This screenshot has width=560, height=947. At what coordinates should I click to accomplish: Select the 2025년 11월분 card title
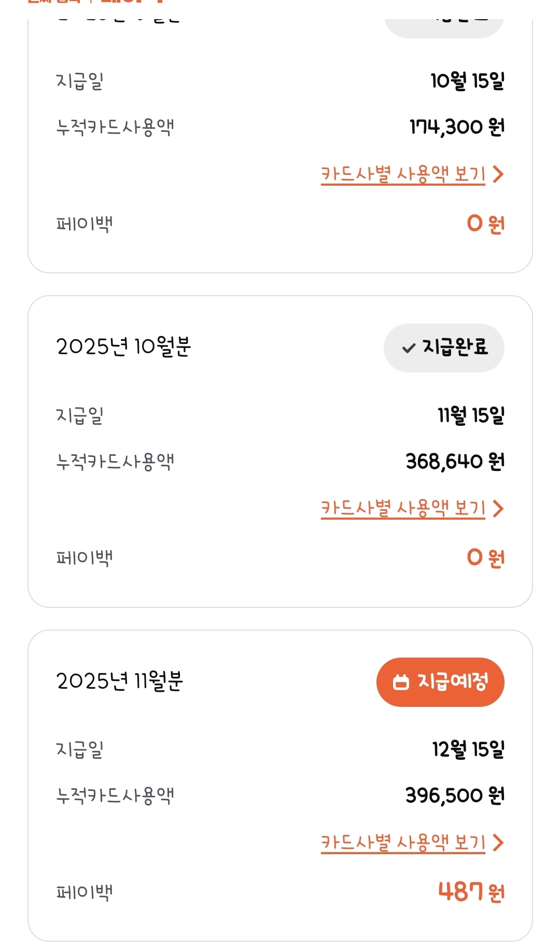119,681
